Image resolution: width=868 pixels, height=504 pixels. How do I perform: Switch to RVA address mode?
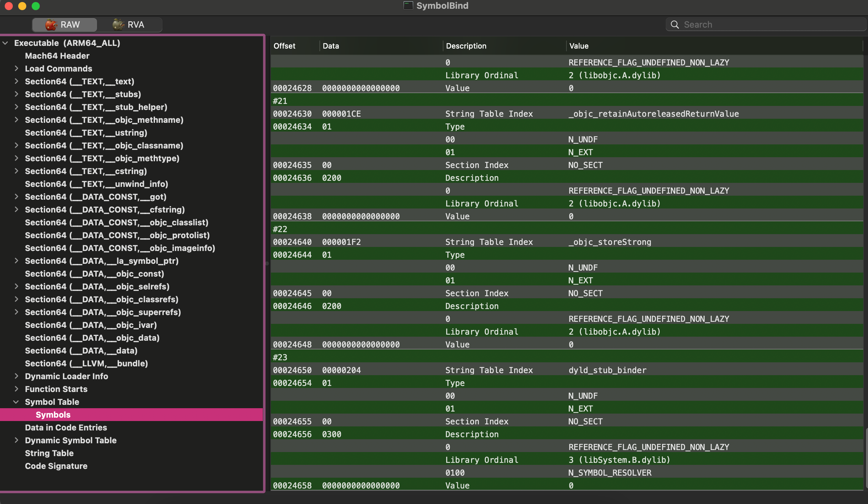pyautogui.click(x=129, y=25)
